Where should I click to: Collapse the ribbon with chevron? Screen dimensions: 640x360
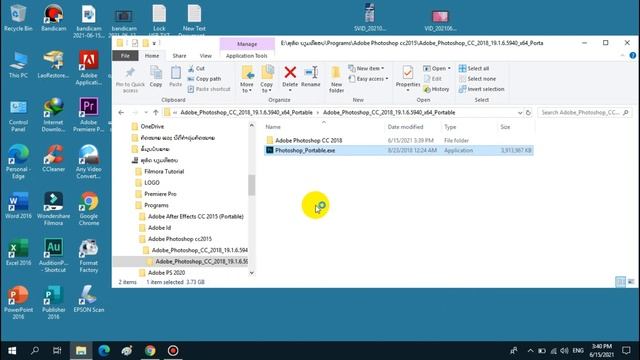click(622, 56)
